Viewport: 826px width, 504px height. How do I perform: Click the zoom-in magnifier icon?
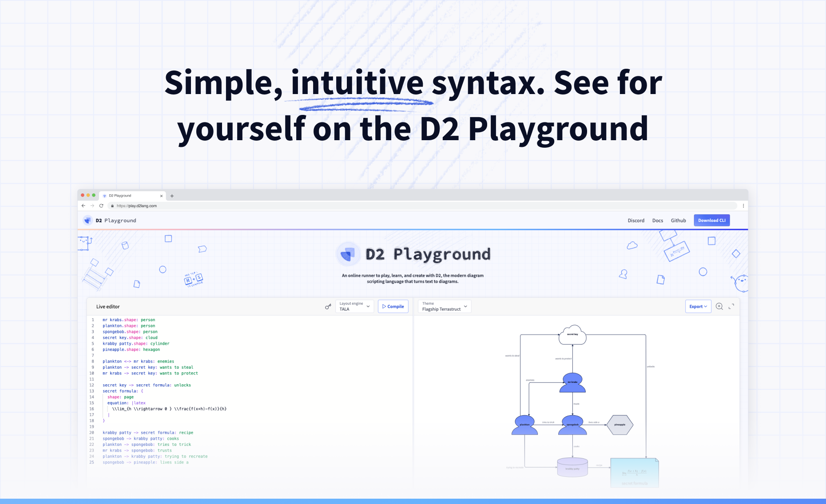coord(719,307)
